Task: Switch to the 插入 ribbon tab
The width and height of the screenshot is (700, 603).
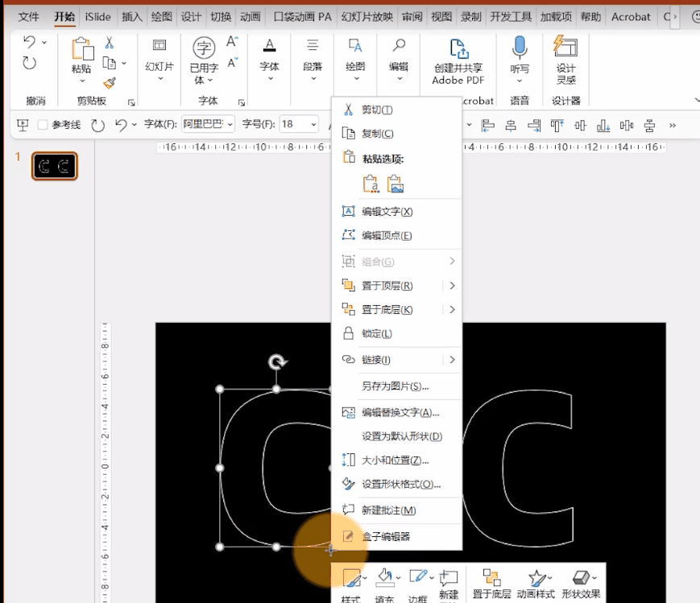Action: tap(131, 17)
